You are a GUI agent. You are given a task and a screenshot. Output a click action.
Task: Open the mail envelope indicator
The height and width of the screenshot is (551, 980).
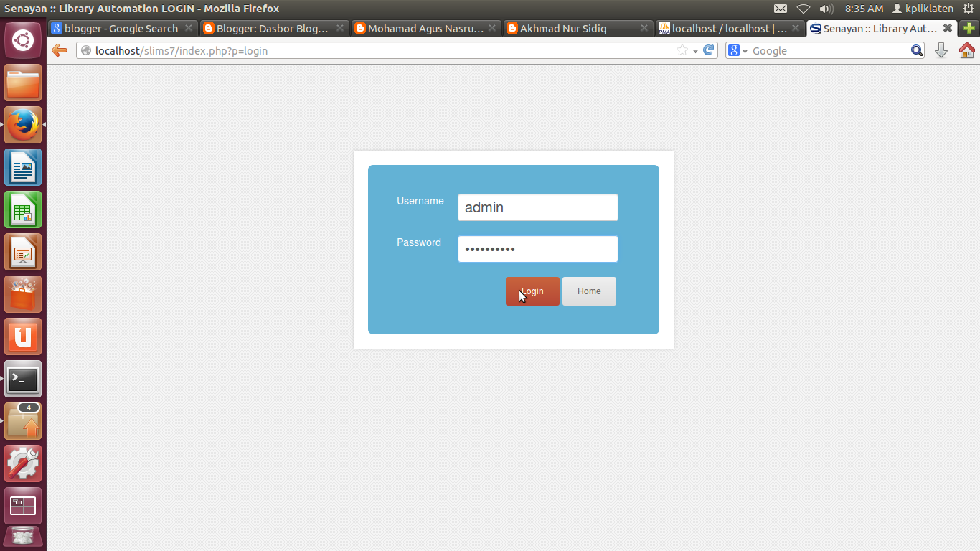point(781,9)
